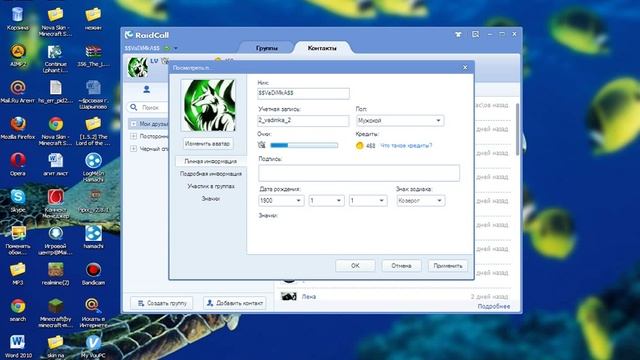This screenshot has height=360, width=640.
Task: Click the skin shirt icon in RaidCall title bar
Action: click(458, 35)
